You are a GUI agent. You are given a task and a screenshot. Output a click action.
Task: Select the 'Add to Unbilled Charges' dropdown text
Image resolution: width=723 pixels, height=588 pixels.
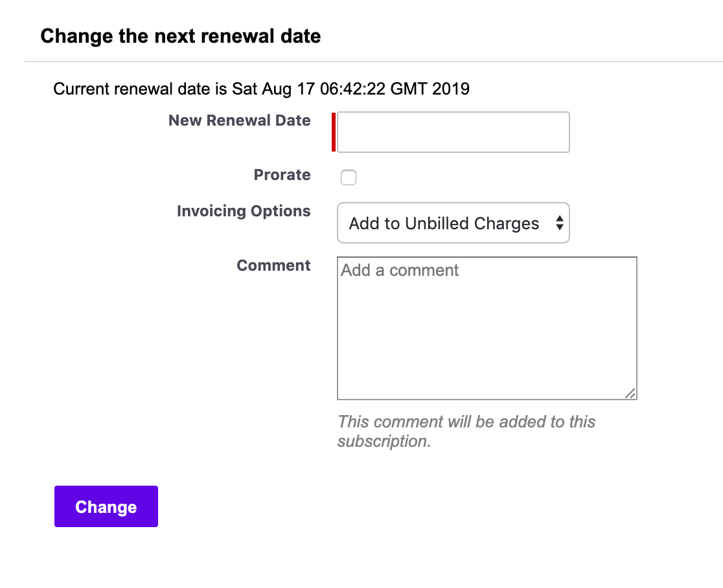(444, 223)
